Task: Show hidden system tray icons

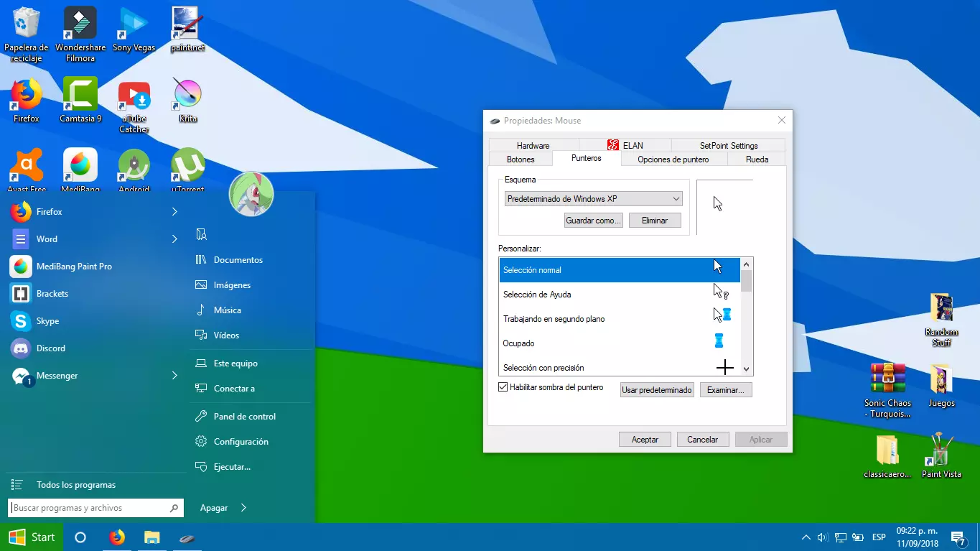Action: click(x=806, y=537)
